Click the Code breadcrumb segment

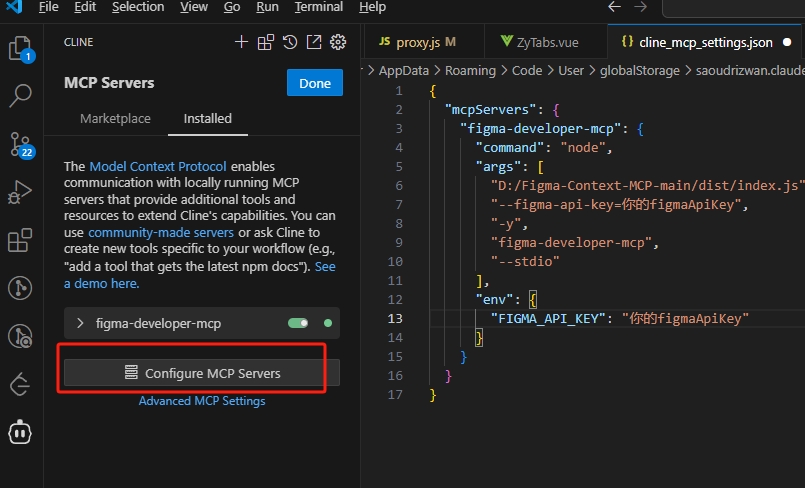(527, 70)
